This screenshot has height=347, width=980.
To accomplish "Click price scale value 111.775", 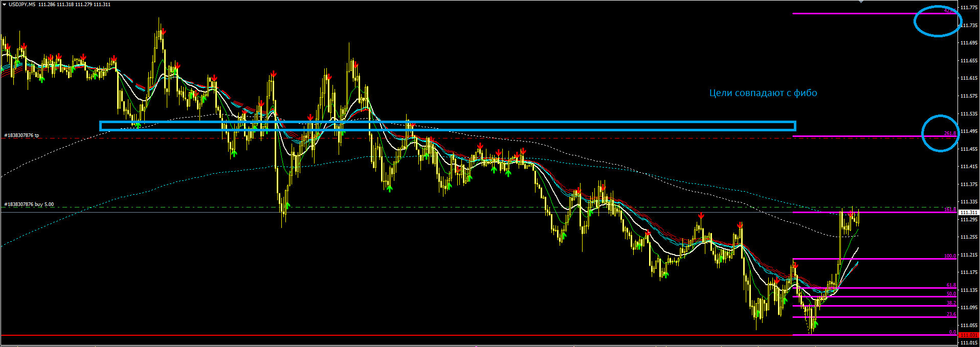I will [x=969, y=8].
